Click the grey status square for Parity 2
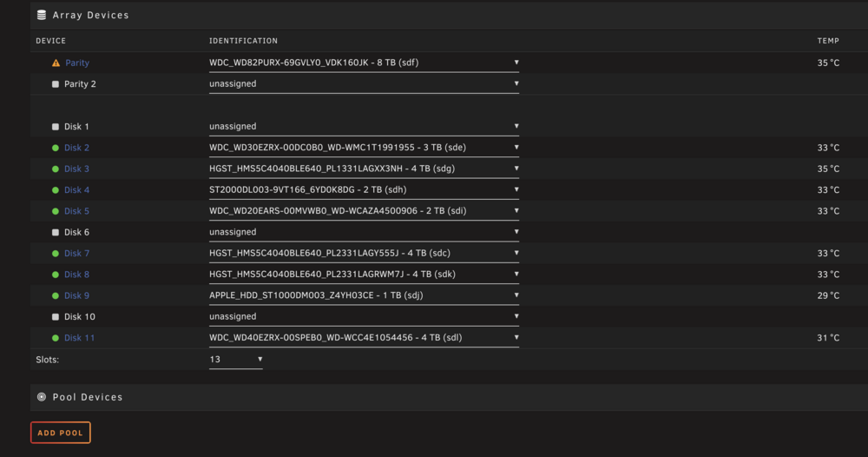 pos(56,84)
